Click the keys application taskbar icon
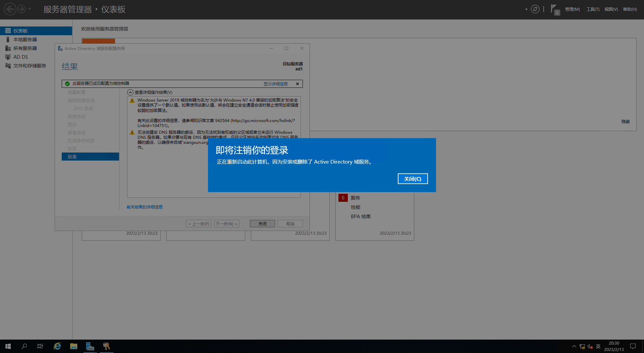 point(106,346)
